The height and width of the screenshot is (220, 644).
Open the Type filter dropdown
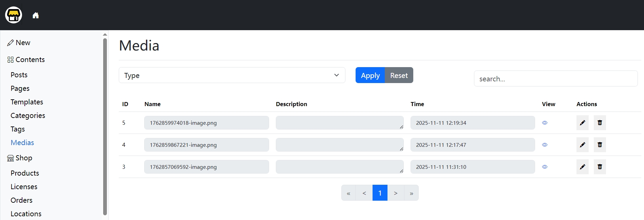click(x=232, y=75)
